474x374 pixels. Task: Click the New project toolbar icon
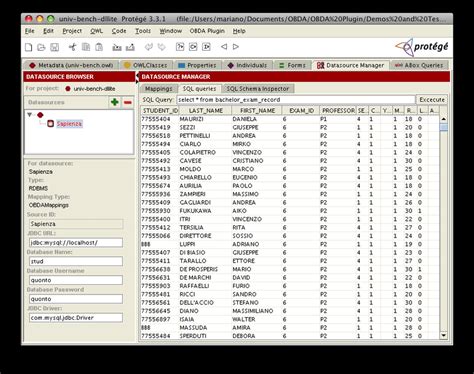click(29, 47)
